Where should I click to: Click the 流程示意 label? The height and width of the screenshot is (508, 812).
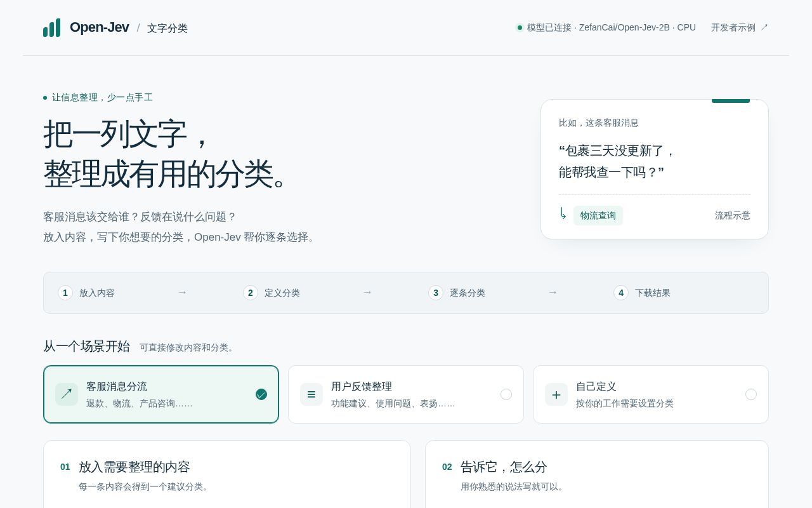(x=733, y=215)
